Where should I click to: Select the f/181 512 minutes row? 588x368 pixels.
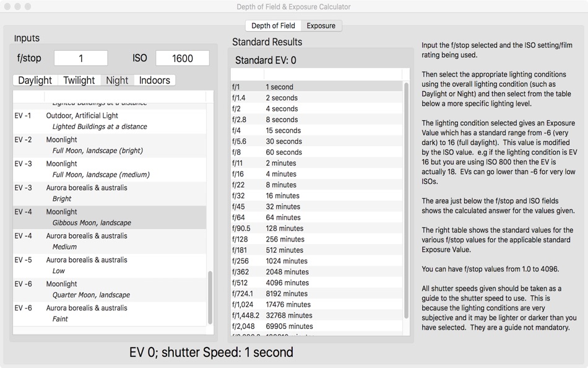(x=316, y=250)
